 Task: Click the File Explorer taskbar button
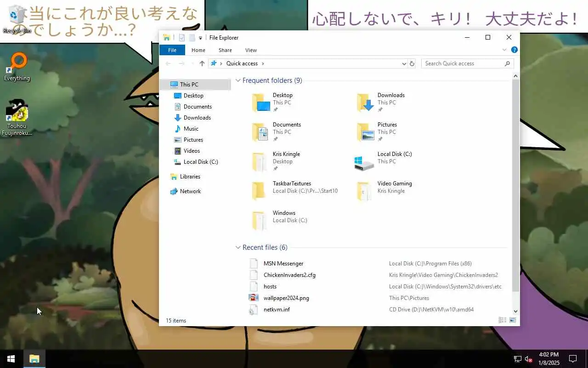(x=34, y=359)
